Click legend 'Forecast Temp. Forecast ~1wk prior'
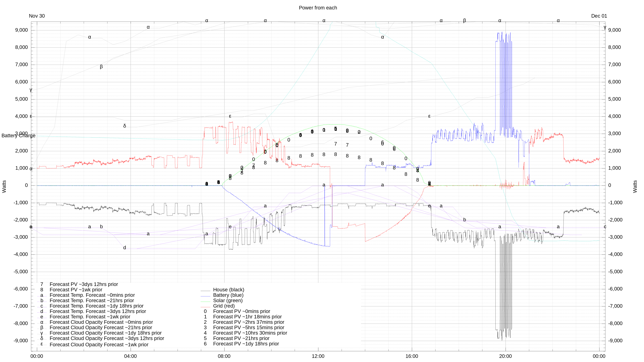Image resolution: width=644 pixels, height=362 pixels. point(90,317)
